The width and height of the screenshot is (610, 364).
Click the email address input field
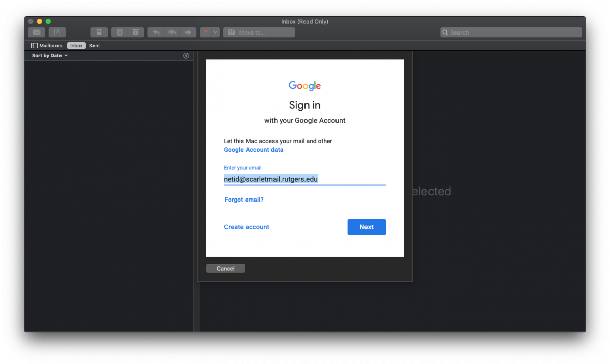tap(304, 179)
